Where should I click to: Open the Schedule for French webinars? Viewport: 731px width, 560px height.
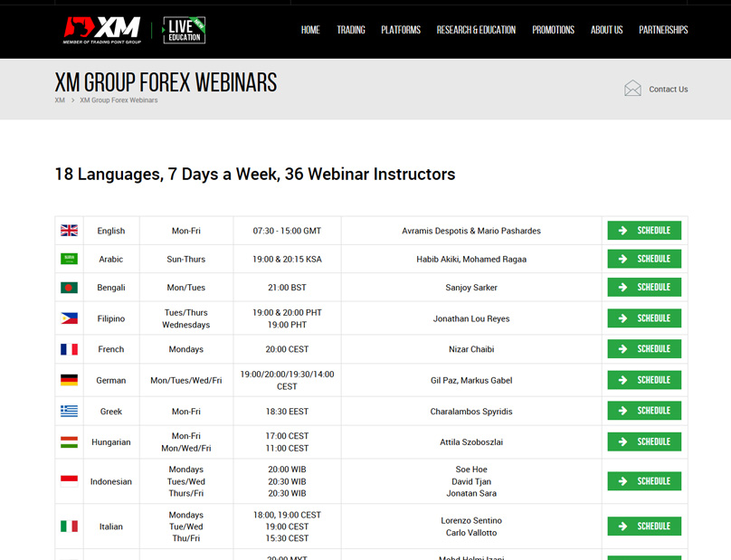(x=644, y=349)
